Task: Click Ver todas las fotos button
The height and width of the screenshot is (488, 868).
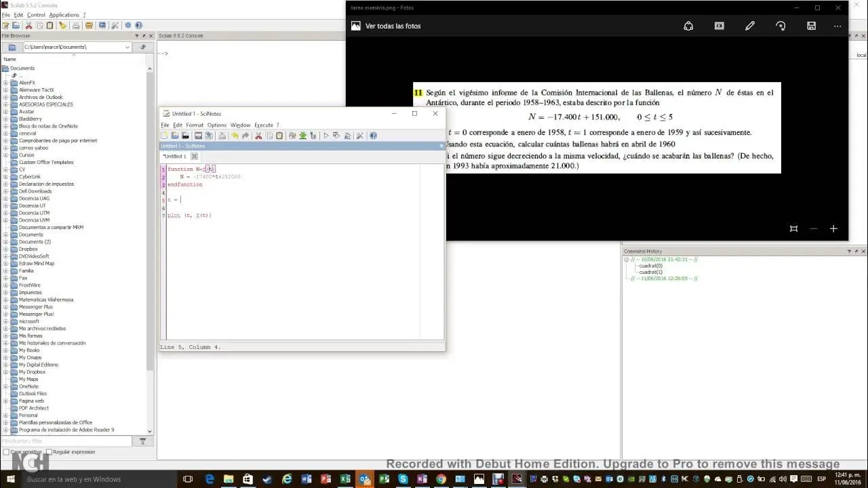Action: point(385,26)
